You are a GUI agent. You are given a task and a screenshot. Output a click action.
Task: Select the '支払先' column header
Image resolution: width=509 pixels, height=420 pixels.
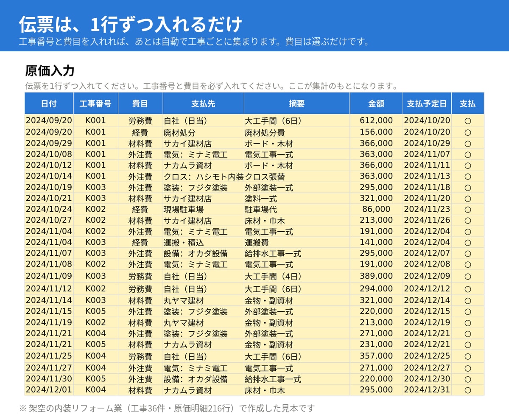coord(203,104)
